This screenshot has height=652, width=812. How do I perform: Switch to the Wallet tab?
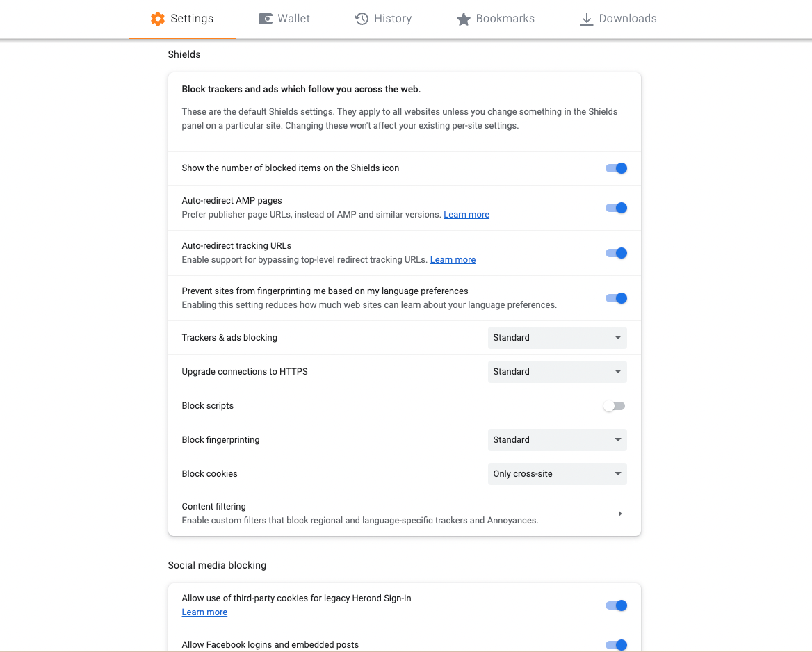pyautogui.click(x=284, y=19)
